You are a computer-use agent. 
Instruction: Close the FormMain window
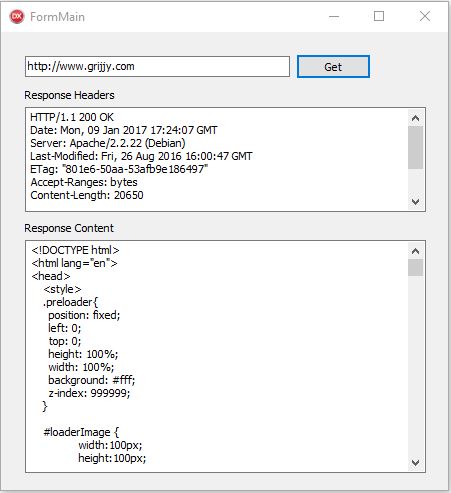coord(425,16)
